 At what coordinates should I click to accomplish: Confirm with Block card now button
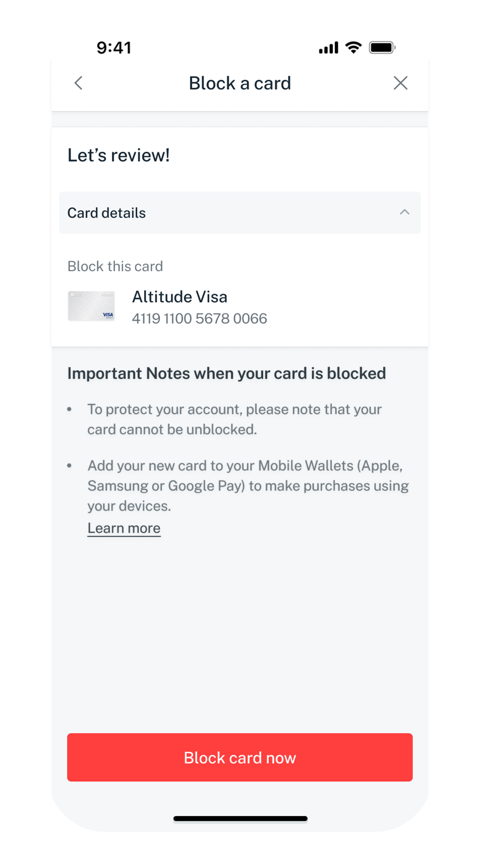click(x=240, y=757)
